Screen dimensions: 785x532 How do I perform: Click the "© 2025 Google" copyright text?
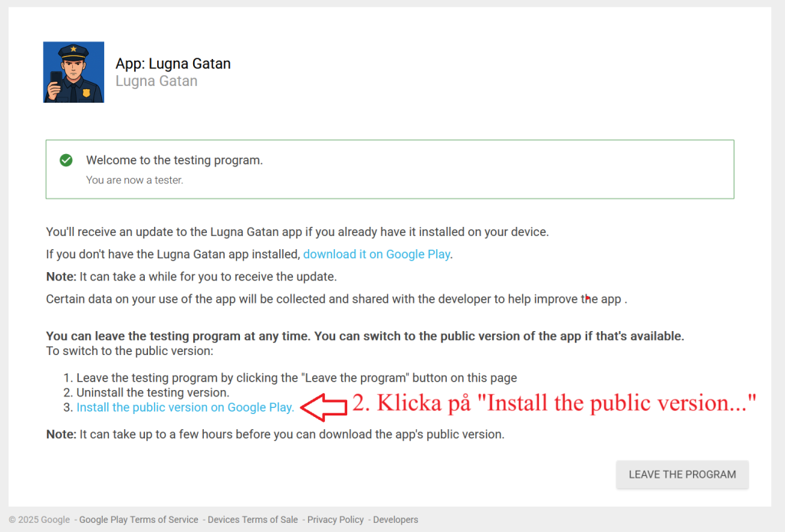(x=40, y=520)
